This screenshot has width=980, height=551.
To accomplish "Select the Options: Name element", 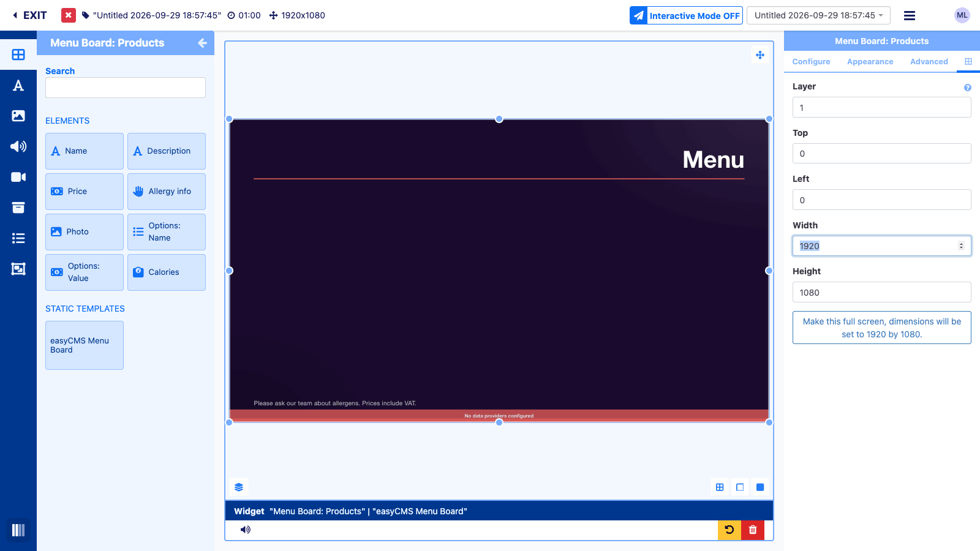I will [167, 232].
